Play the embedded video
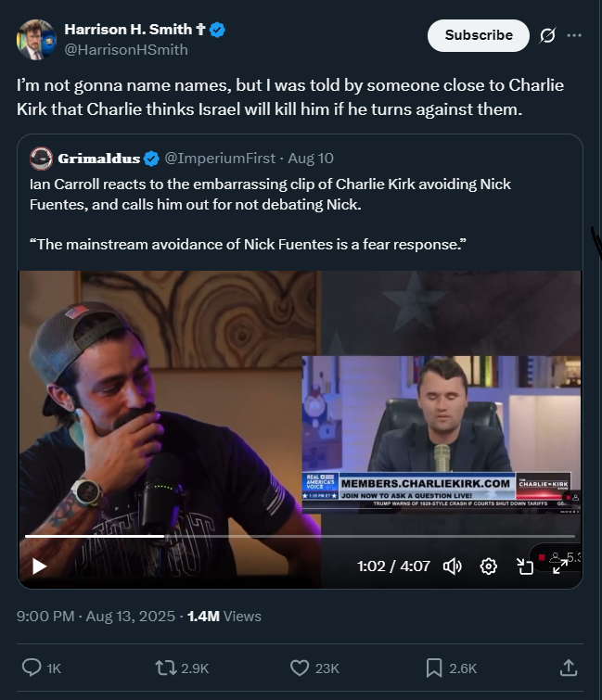602x700 pixels. (39, 566)
